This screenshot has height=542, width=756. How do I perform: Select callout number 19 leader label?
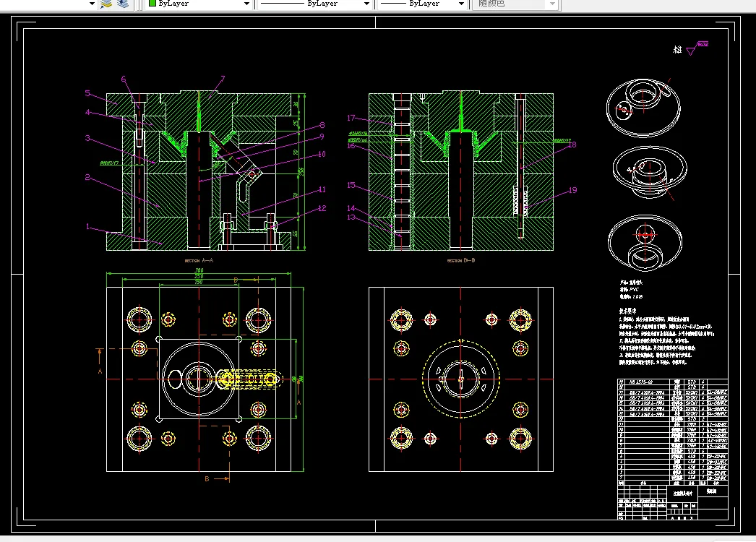[x=572, y=190]
